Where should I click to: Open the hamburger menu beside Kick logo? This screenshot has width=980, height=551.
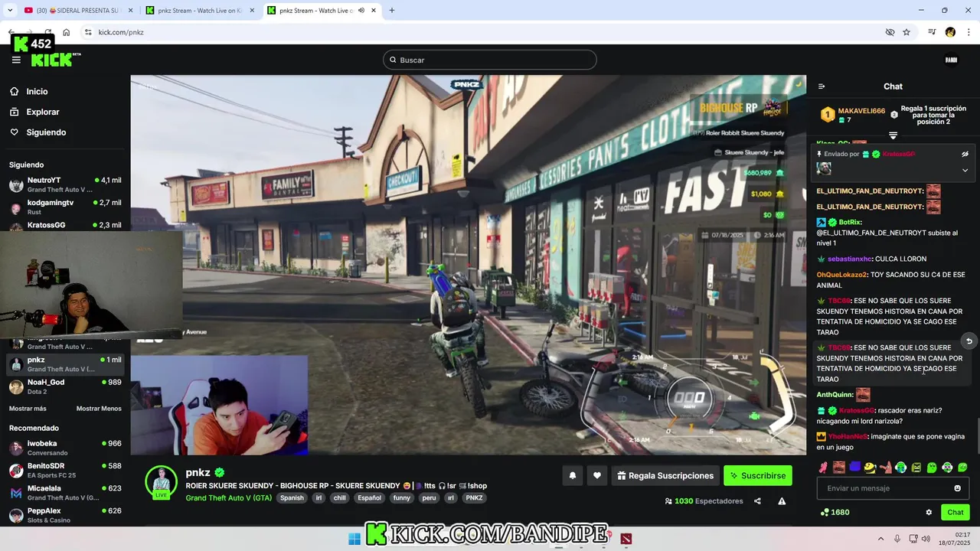[16, 60]
